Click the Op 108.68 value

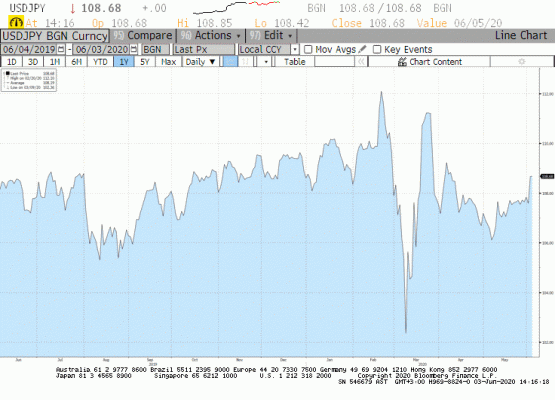[119, 23]
